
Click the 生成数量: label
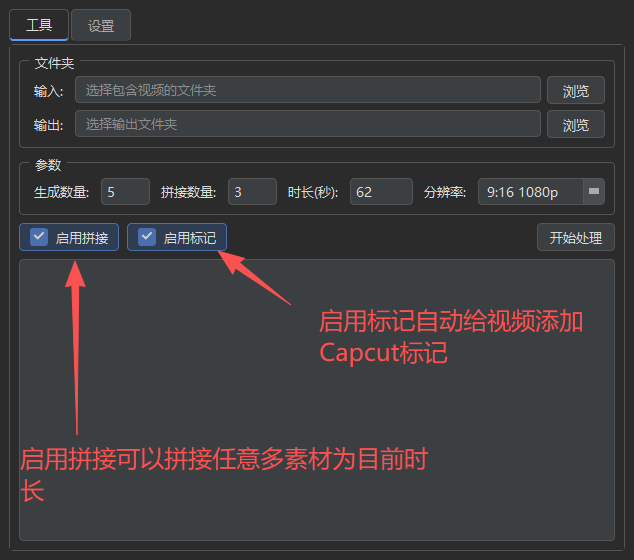(x=62, y=192)
